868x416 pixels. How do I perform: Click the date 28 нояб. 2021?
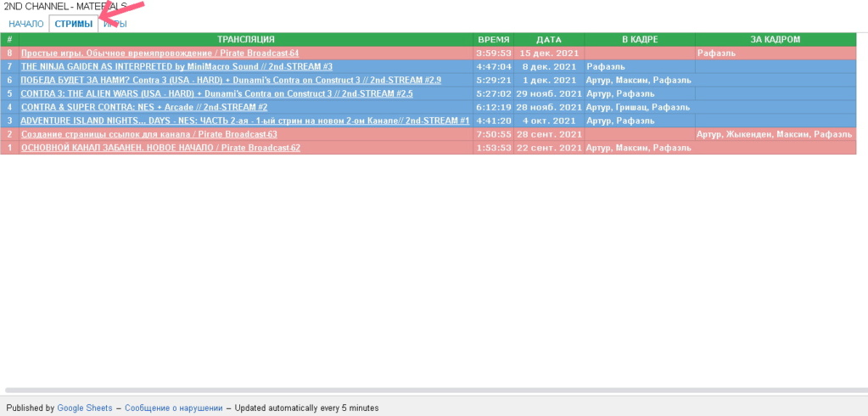click(549, 107)
